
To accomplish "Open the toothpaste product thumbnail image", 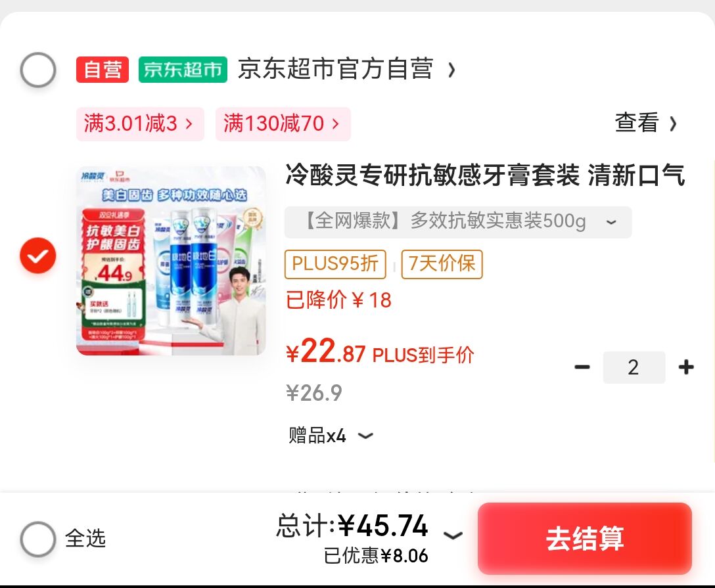I will pos(171,261).
